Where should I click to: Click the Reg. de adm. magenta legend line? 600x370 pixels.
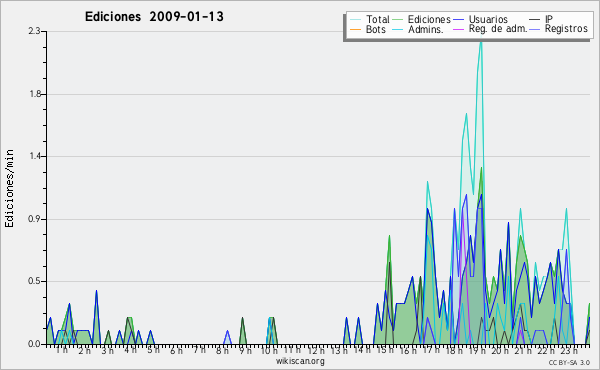(x=458, y=29)
